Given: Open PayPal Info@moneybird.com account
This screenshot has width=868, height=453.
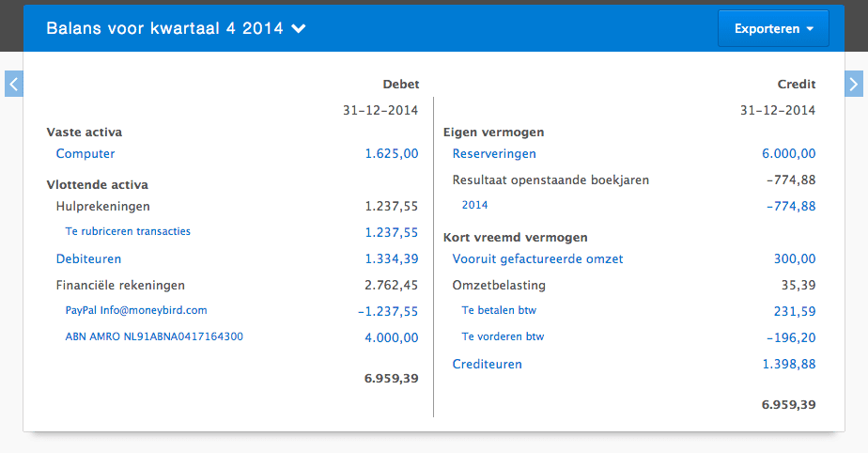Looking at the screenshot, I should point(136,310).
